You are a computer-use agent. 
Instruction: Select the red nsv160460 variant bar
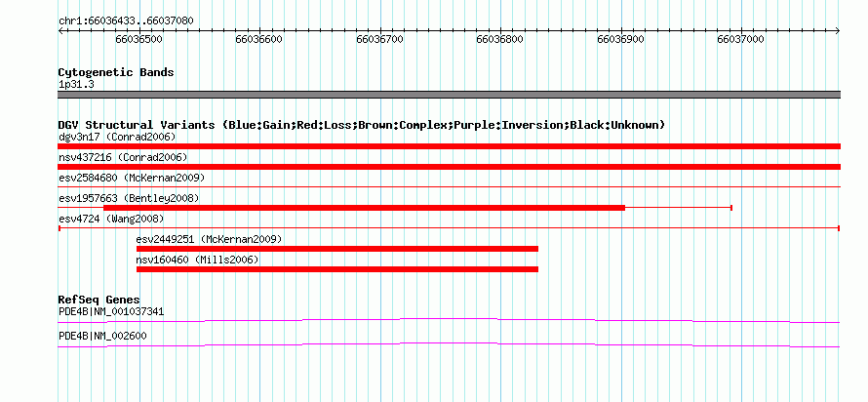(337, 269)
